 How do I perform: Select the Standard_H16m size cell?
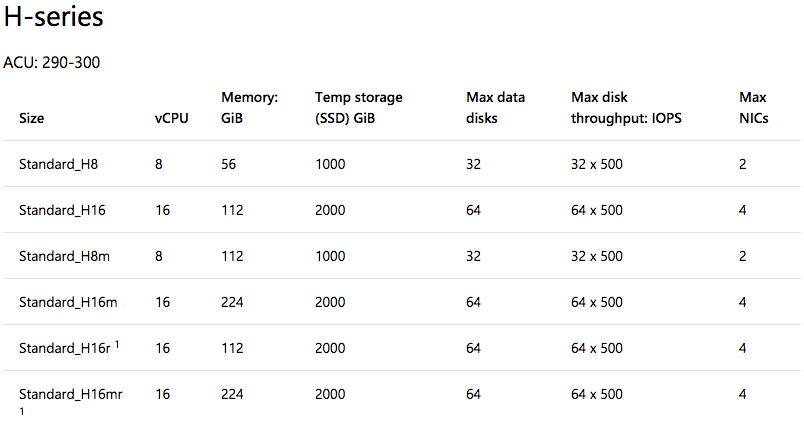68,302
